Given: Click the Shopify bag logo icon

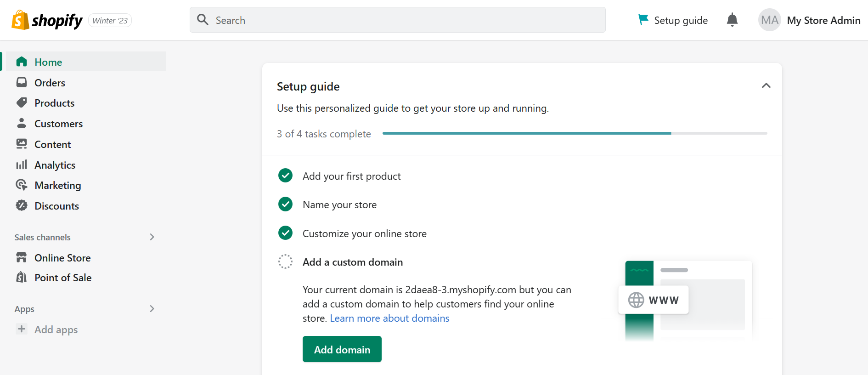Looking at the screenshot, I should 20,20.
